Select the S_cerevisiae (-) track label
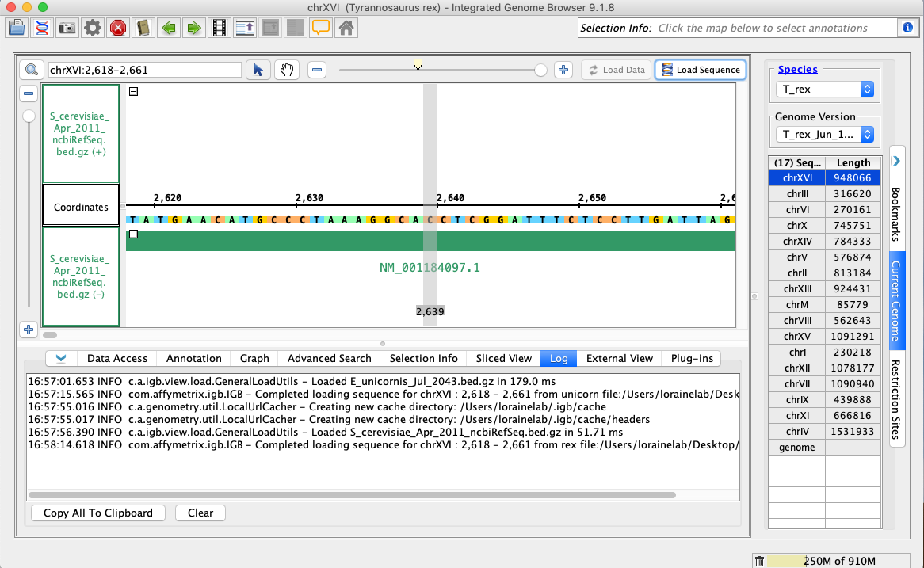The height and width of the screenshot is (568, 924). [81, 276]
